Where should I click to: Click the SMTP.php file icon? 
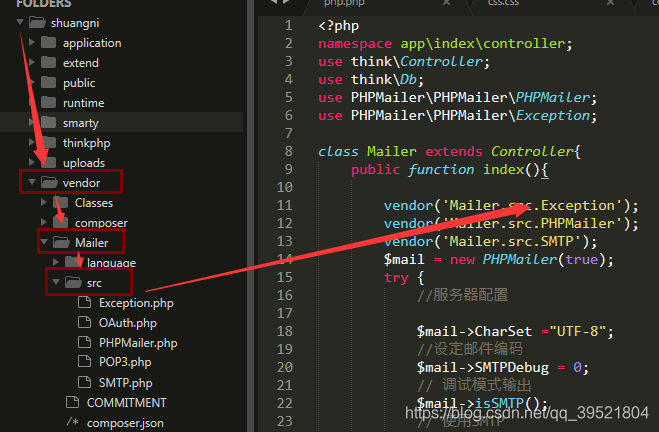[x=84, y=382]
